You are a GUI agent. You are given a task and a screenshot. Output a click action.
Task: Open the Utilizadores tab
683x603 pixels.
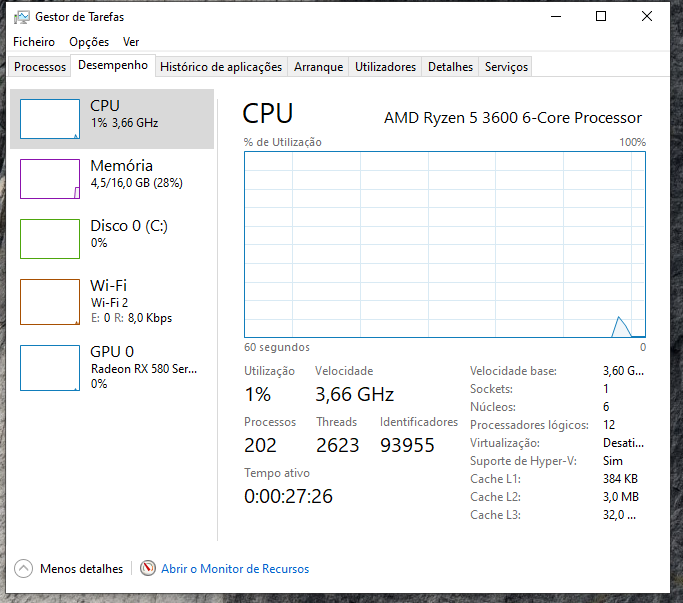point(385,67)
